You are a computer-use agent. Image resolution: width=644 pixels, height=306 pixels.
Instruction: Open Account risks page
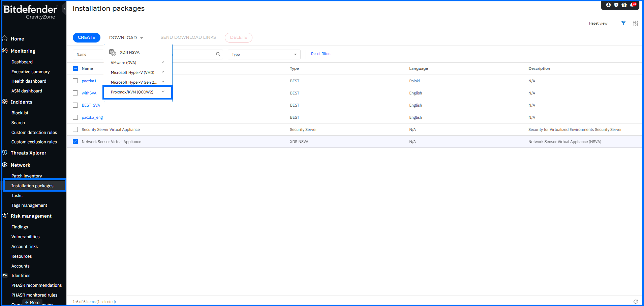[x=25, y=247]
